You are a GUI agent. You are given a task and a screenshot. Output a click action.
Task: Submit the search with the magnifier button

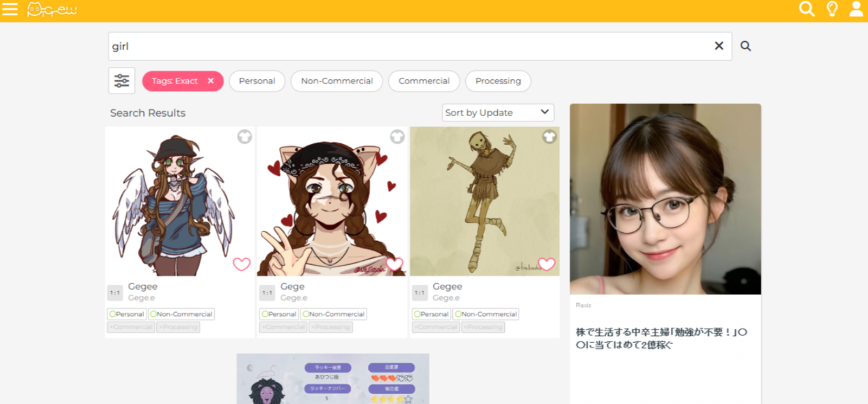click(745, 46)
